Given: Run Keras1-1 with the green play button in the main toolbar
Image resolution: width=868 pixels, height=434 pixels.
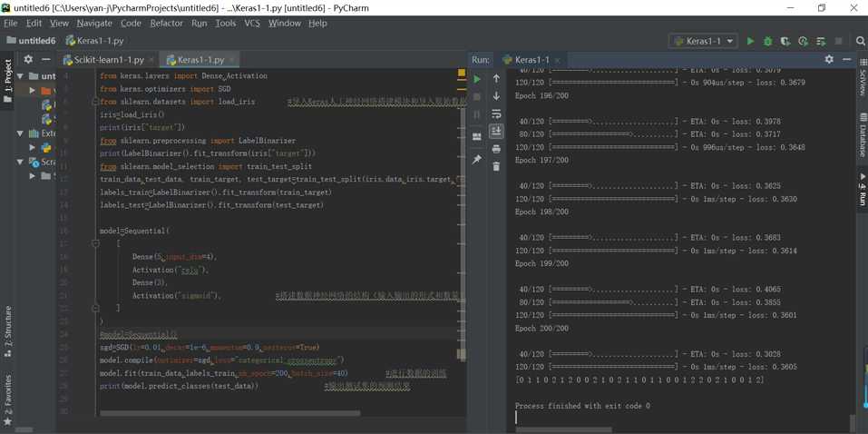Looking at the screenshot, I should tap(750, 41).
